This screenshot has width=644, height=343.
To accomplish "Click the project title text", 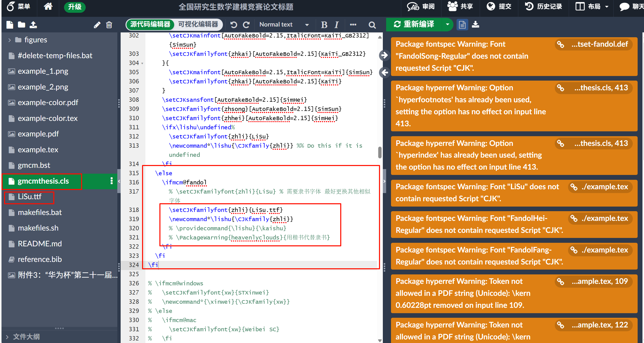I will pyautogui.click(x=236, y=7).
